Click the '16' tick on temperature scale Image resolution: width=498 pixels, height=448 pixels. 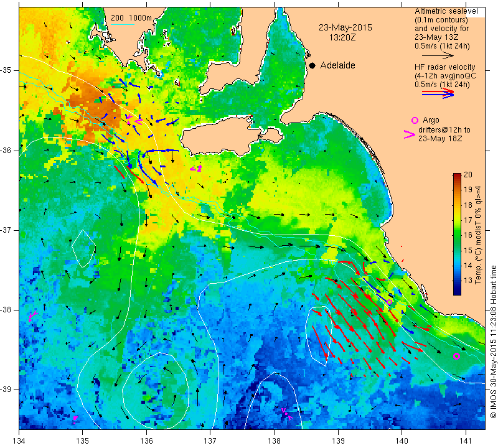(468, 235)
